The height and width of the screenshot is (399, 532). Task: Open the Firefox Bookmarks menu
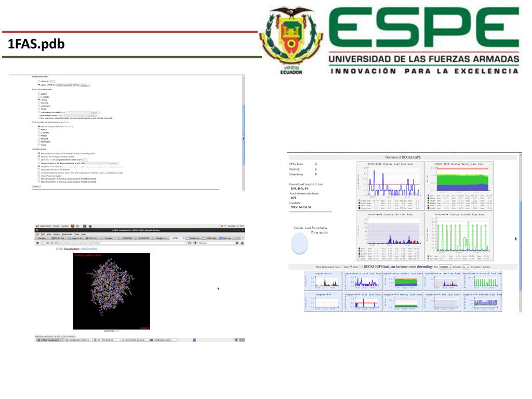click(x=67, y=234)
